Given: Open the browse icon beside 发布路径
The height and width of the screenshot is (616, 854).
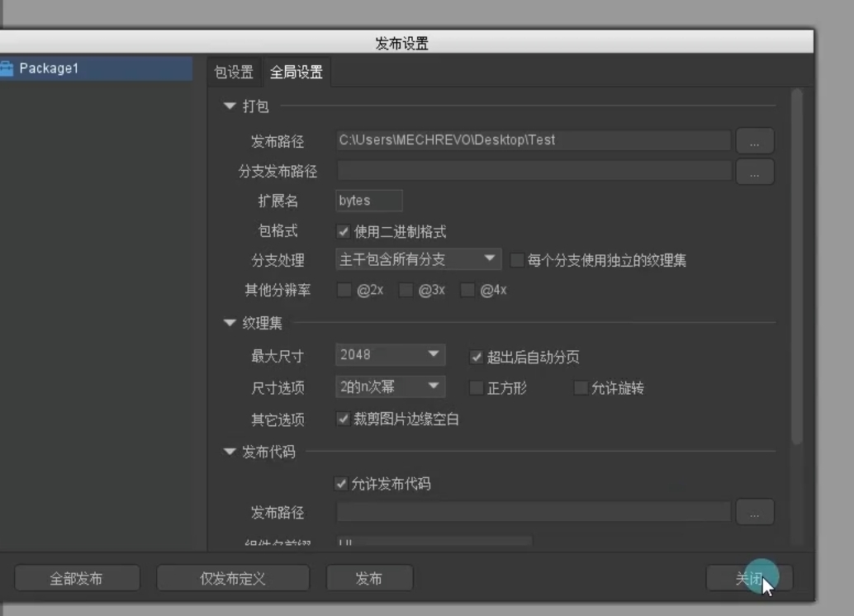Looking at the screenshot, I should (x=754, y=140).
